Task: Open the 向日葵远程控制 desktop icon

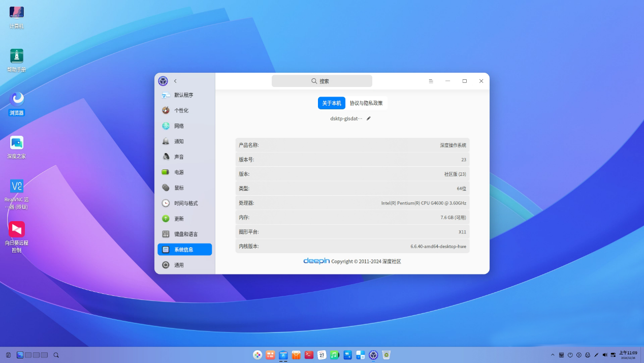Action: [17, 237]
